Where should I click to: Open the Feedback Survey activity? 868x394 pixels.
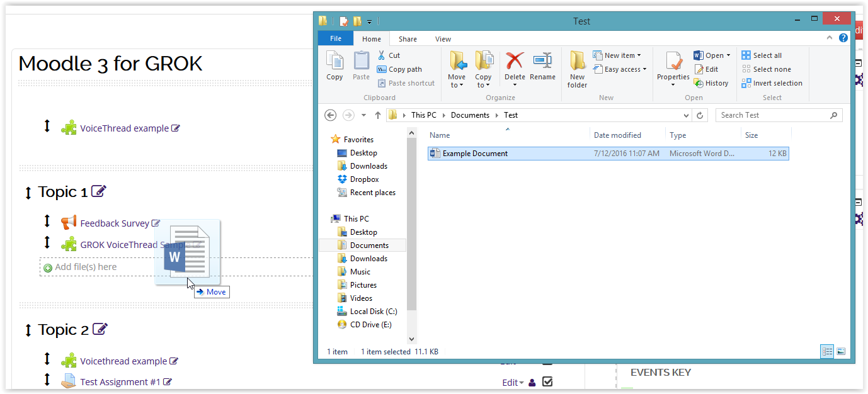(115, 223)
